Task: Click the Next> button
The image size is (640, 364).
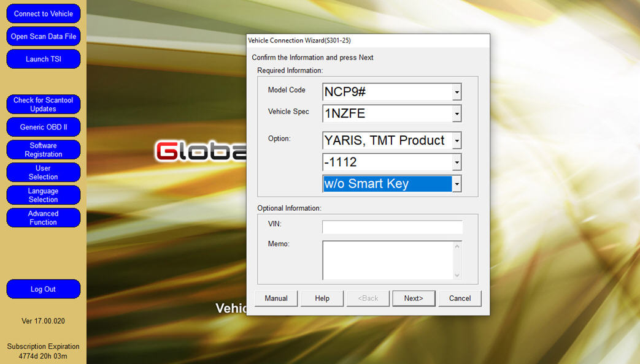Action: tap(414, 298)
